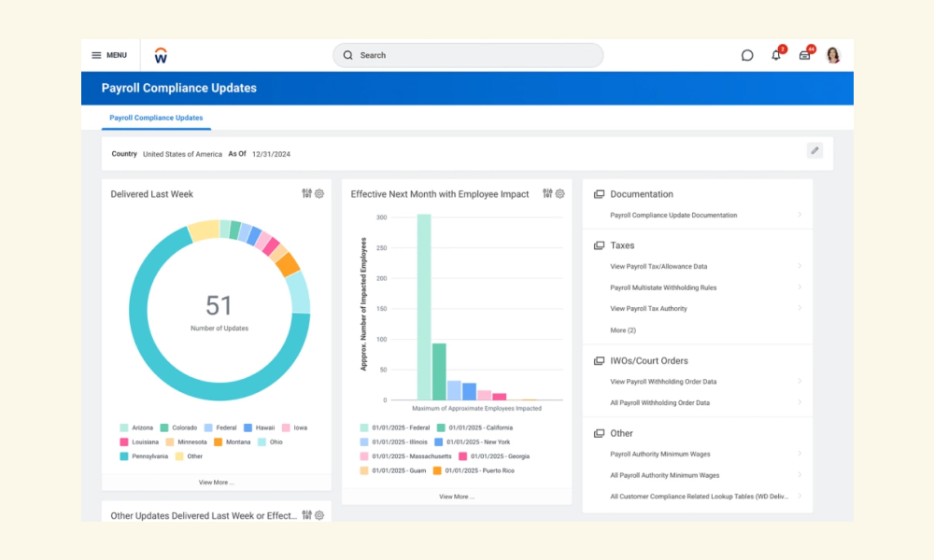Open gear settings on Delivered Last Week
Image resolution: width=934 pixels, height=560 pixels.
click(x=319, y=193)
